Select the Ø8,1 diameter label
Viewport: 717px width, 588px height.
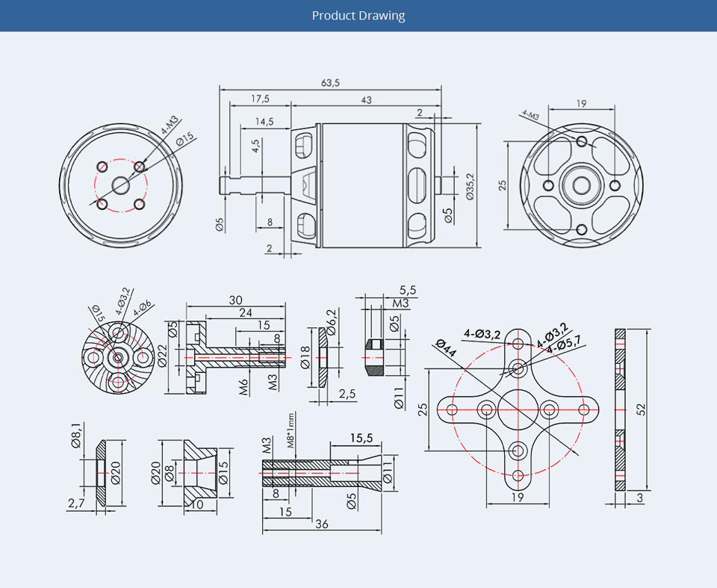click(x=76, y=435)
